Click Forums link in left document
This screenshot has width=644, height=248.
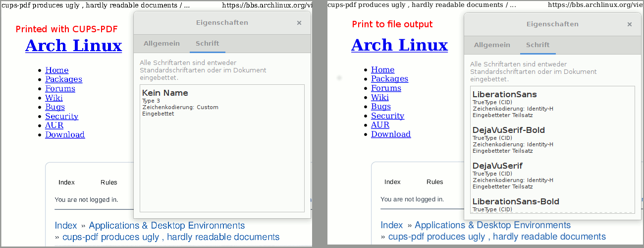(x=60, y=89)
